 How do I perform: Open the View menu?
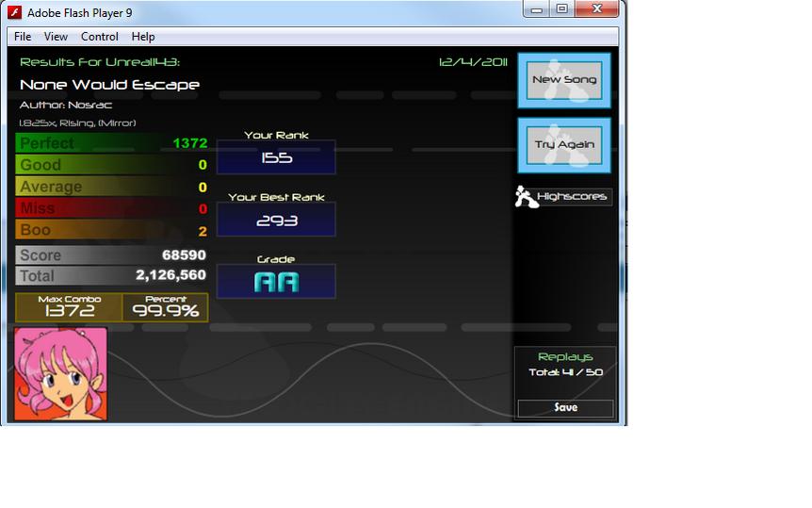coord(56,37)
